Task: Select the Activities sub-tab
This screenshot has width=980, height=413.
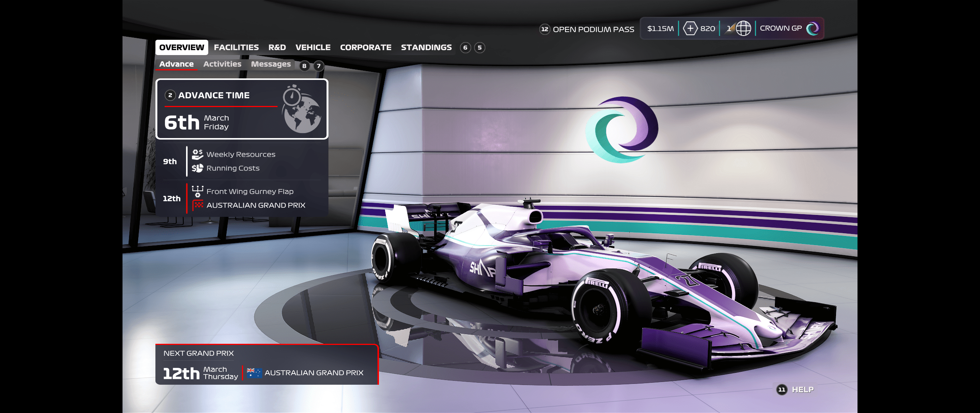Action: (222, 64)
